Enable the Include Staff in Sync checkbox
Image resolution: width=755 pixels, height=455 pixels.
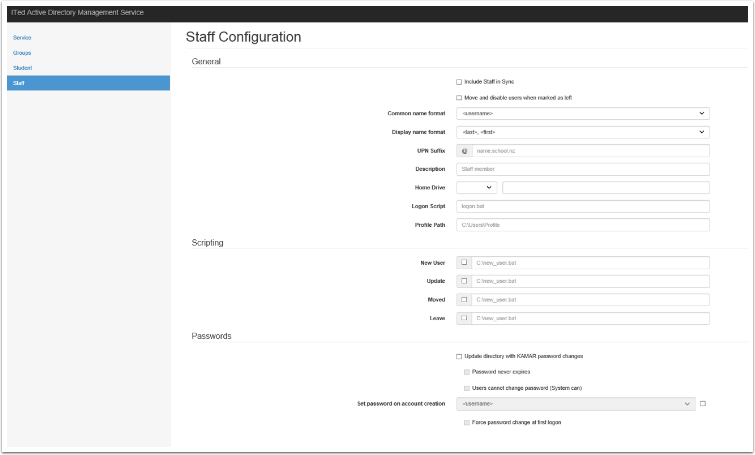(459, 82)
